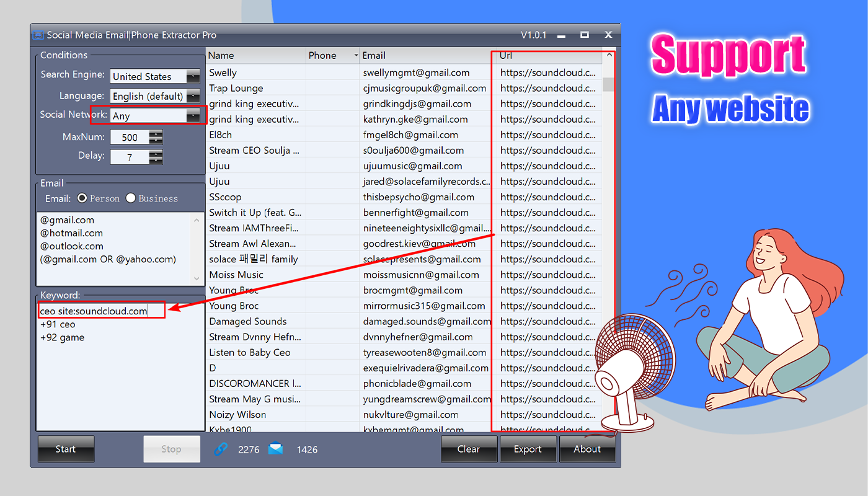Viewport: 868px width, 496px height.
Task: Click the email 'mirrormusic315@gmail.com'
Action: coord(424,306)
